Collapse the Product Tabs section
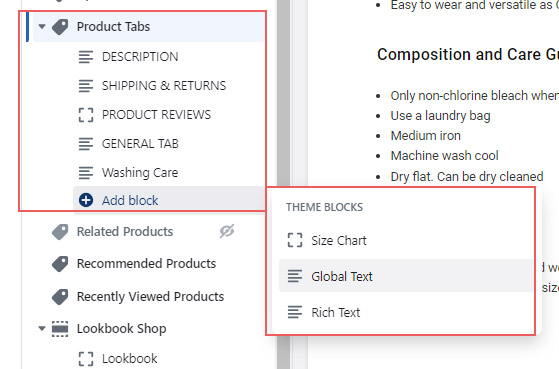The image size is (559, 369). (42, 27)
